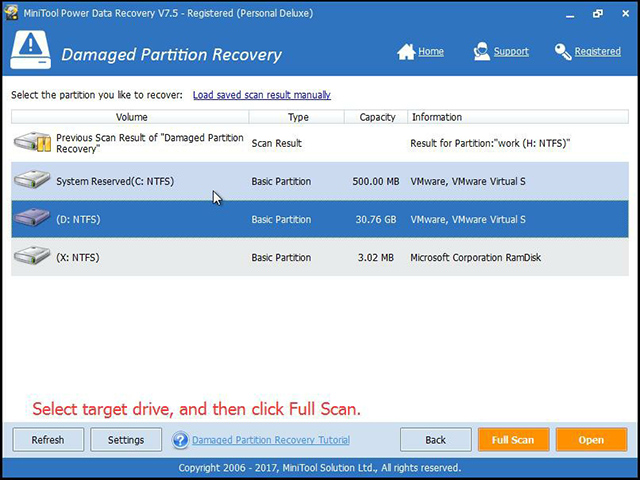Image resolution: width=640 pixels, height=480 pixels.
Task: Close the MiniTool window
Action: pos(625,14)
